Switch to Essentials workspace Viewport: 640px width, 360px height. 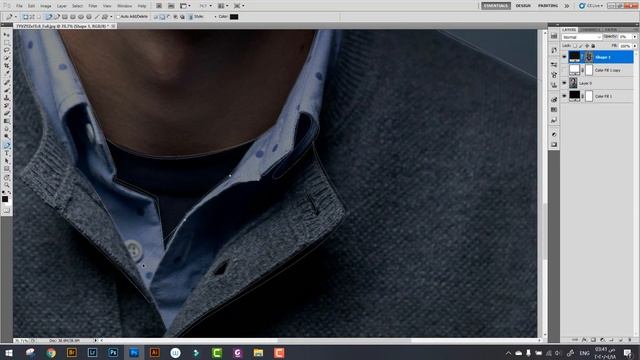click(496, 6)
